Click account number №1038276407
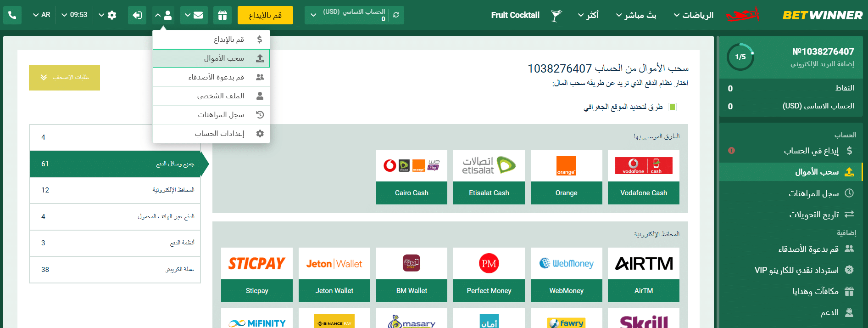 823,51
